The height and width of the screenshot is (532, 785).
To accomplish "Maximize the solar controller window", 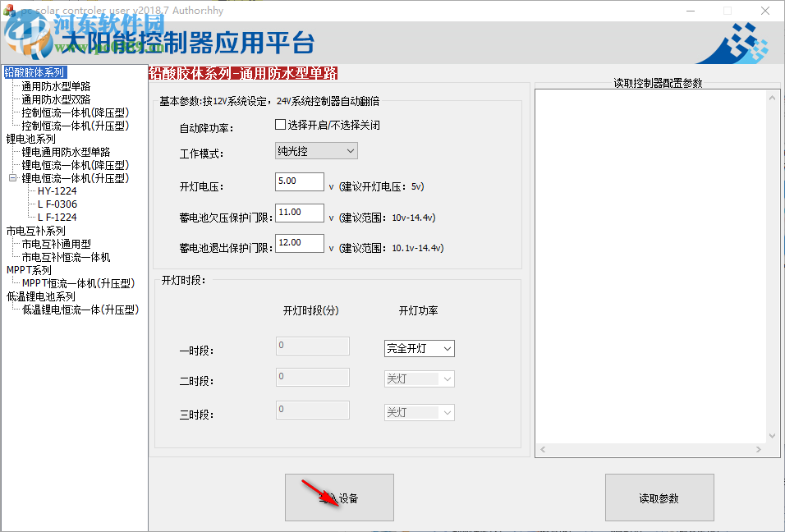I will [728, 11].
